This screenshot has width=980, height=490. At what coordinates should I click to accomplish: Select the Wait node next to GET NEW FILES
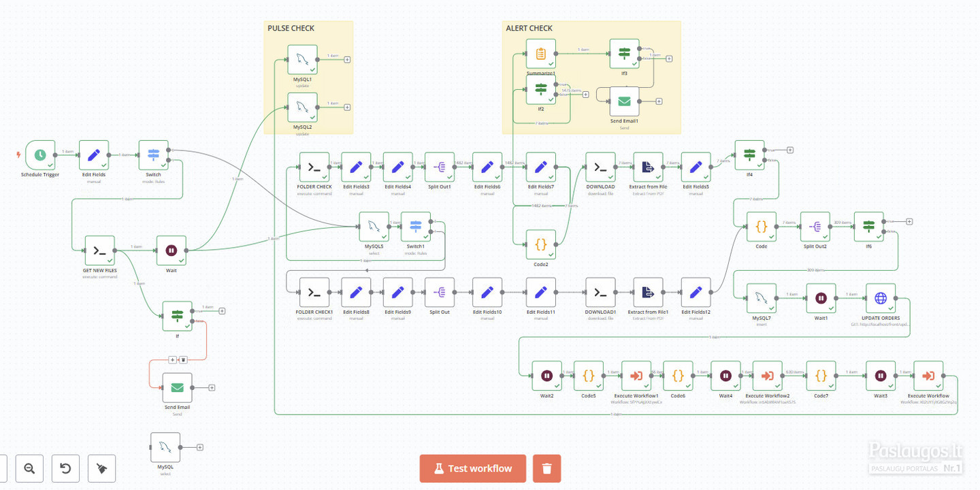coord(171,250)
